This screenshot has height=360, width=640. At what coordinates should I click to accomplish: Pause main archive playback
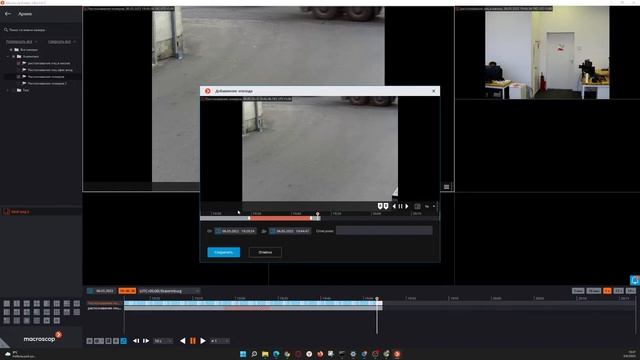193,341
